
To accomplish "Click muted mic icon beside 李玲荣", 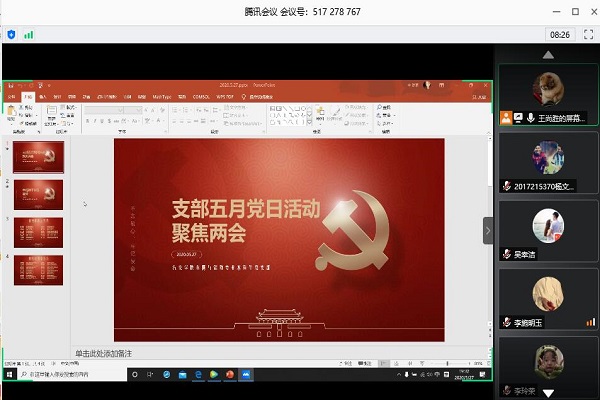I will pos(507,390).
